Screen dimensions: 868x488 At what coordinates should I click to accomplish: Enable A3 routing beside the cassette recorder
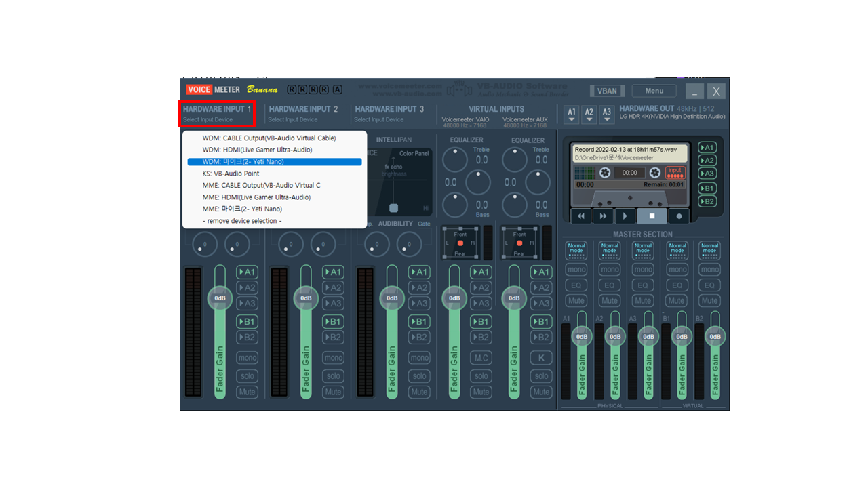707,174
